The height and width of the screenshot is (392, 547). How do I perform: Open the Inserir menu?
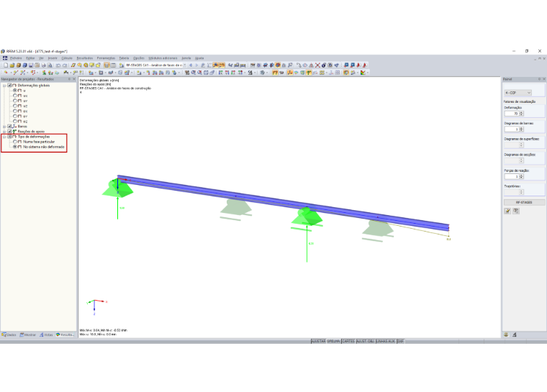(53, 58)
